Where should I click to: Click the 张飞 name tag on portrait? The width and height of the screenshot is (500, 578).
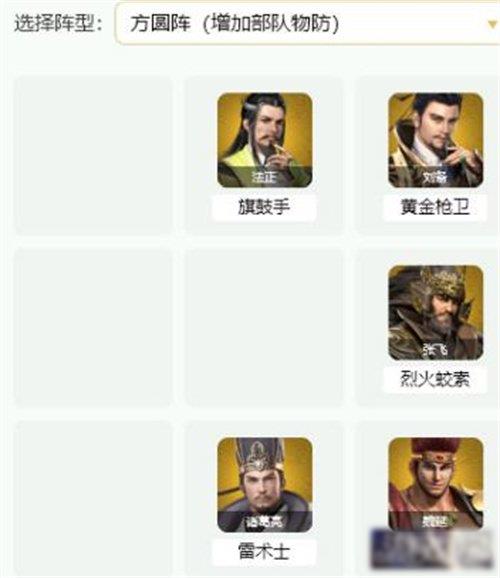coord(435,350)
